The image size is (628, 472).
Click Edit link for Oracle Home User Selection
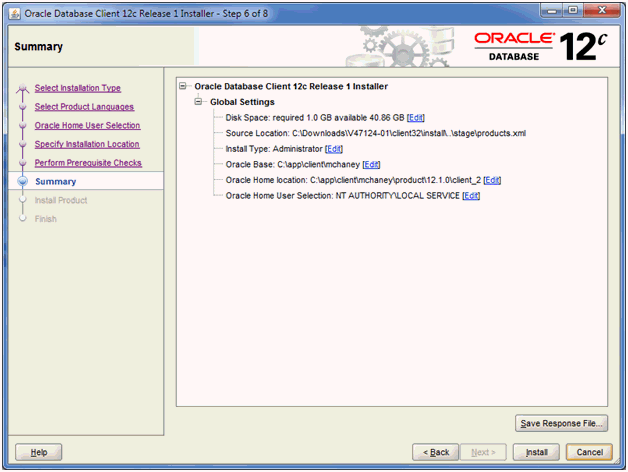pos(471,196)
